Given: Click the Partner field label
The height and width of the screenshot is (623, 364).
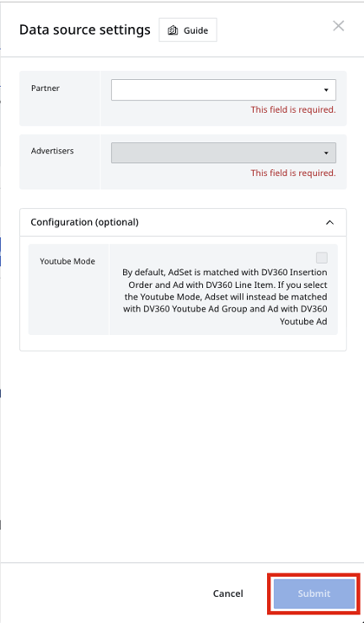Looking at the screenshot, I should tap(45, 89).
